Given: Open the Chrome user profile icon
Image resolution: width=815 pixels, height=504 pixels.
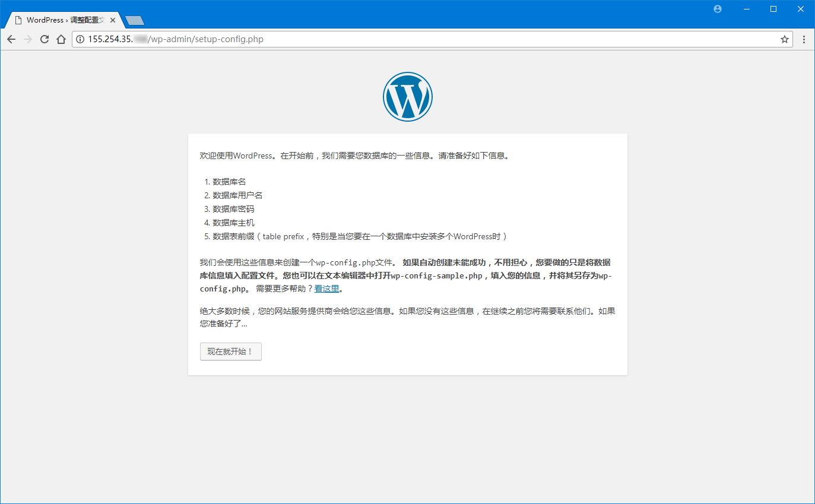Looking at the screenshot, I should 718,9.
